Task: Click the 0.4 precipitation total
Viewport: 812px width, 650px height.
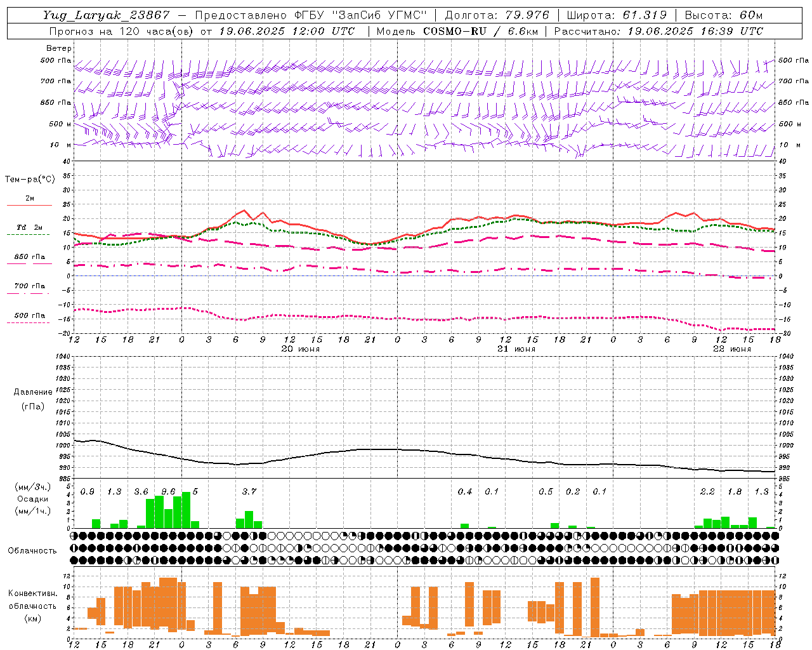Action: 465,492
